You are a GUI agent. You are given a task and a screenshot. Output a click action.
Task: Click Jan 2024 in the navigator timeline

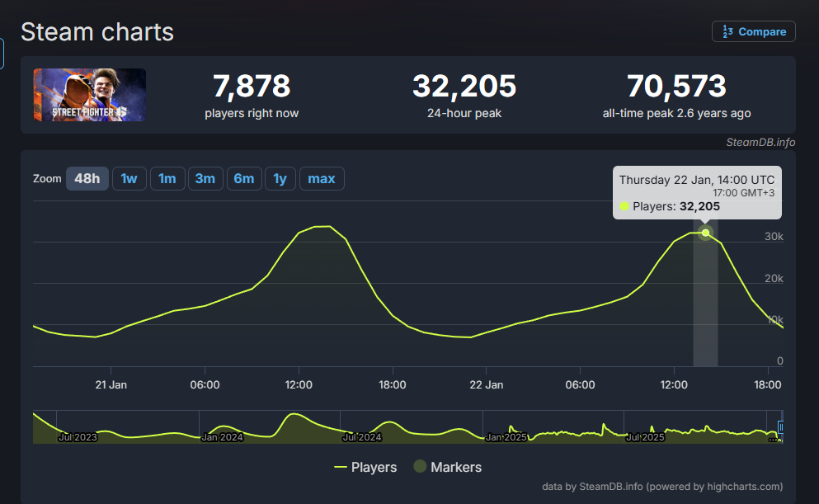(x=222, y=437)
